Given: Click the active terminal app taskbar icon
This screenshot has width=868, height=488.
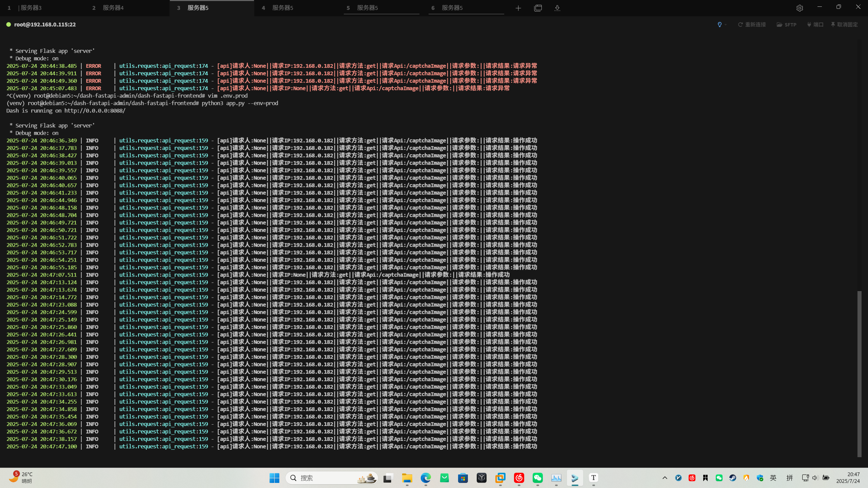Looking at the screenshot, I should [x=575, y=478].
